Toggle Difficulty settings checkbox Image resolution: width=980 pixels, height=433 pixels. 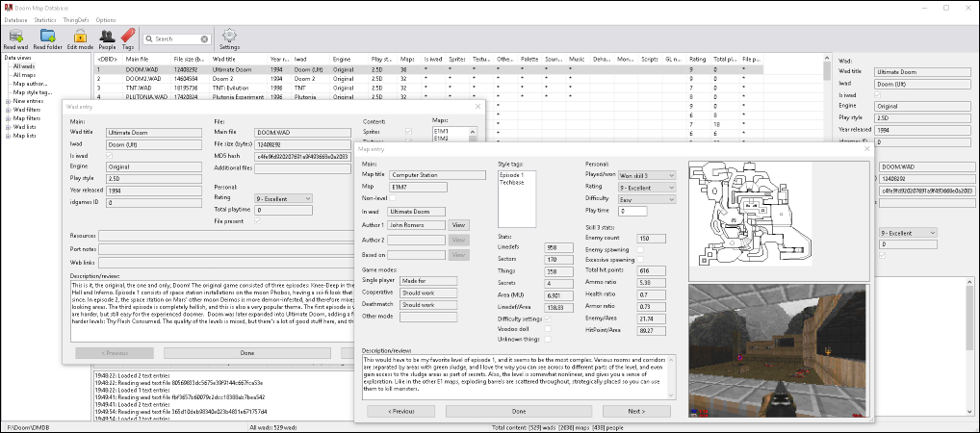548,318
